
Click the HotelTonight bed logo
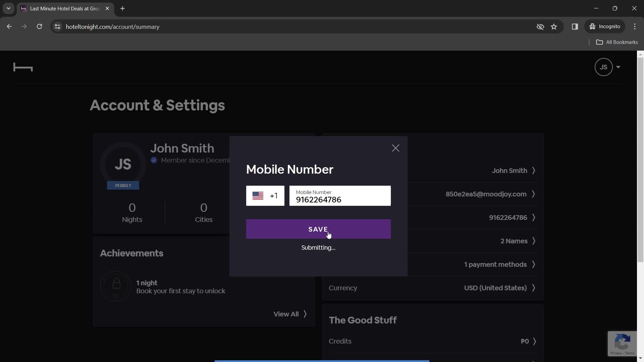(23, 67)
